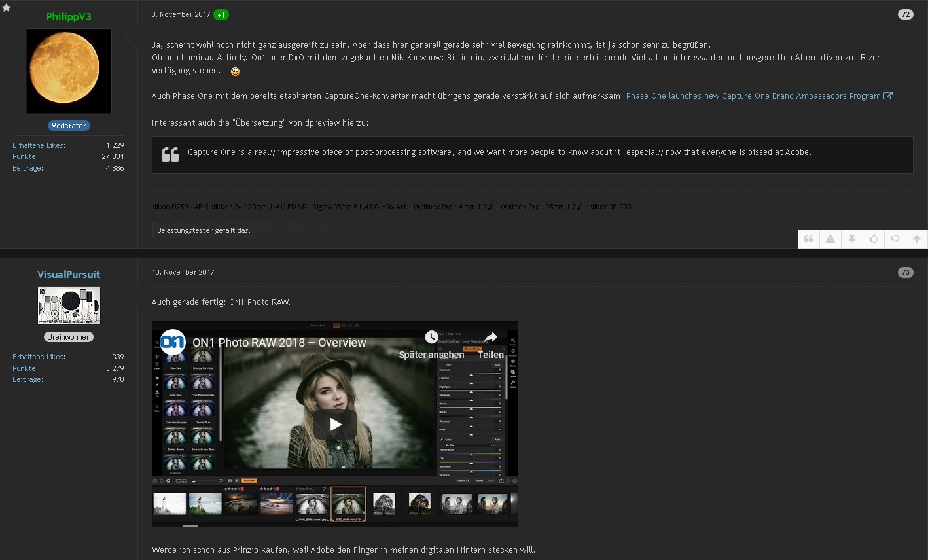This screenshot has height=560, width=928.
Task: Click VisualPursuit posts count 970
Action: [118, 379]
